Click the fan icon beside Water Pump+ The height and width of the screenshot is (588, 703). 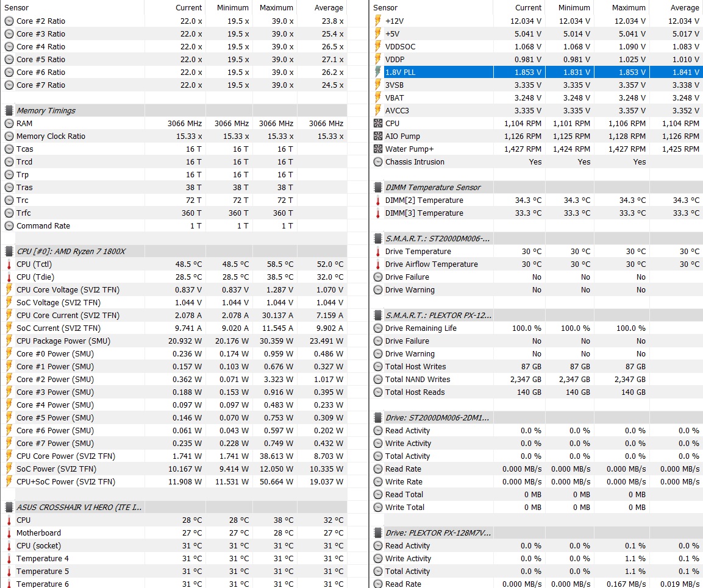pos(378,149)
